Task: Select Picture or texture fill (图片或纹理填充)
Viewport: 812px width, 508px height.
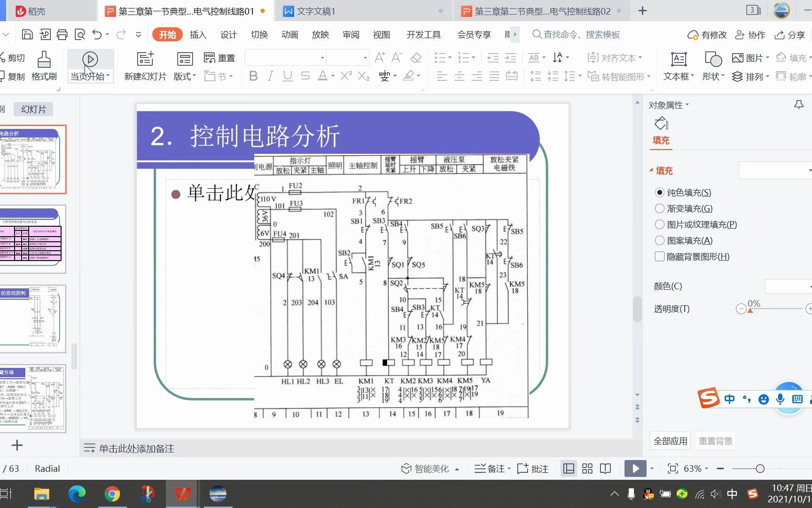Action: (x=696, y=224)
